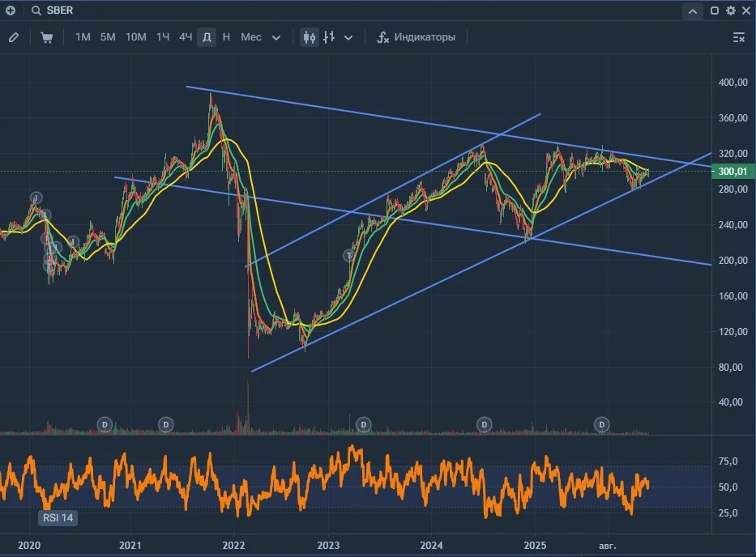Click the add-widget plus icon beside SBER

(x=10, y=10)
